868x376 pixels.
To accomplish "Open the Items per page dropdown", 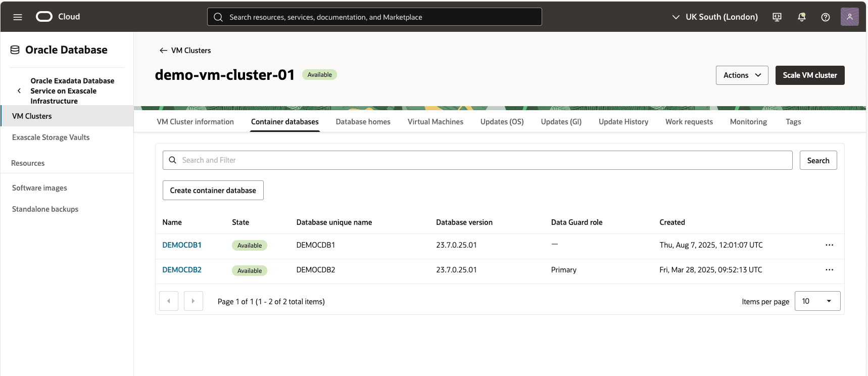I will 817,301.
